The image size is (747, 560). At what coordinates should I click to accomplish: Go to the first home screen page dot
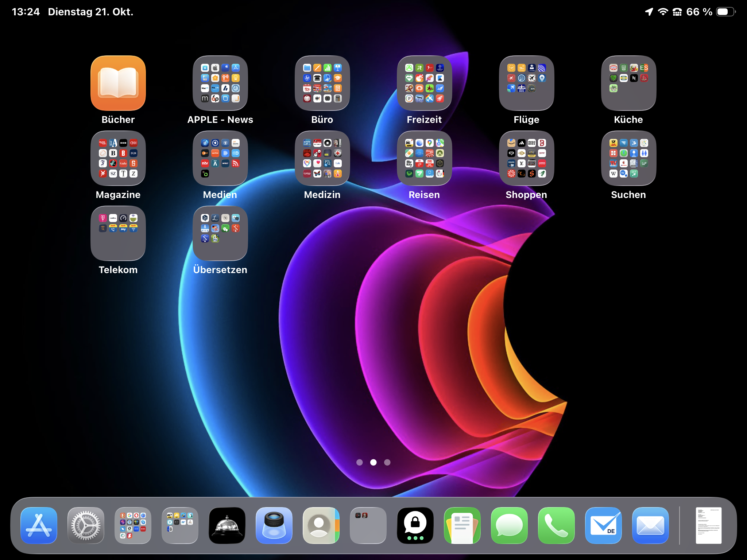tap(360, 462)
